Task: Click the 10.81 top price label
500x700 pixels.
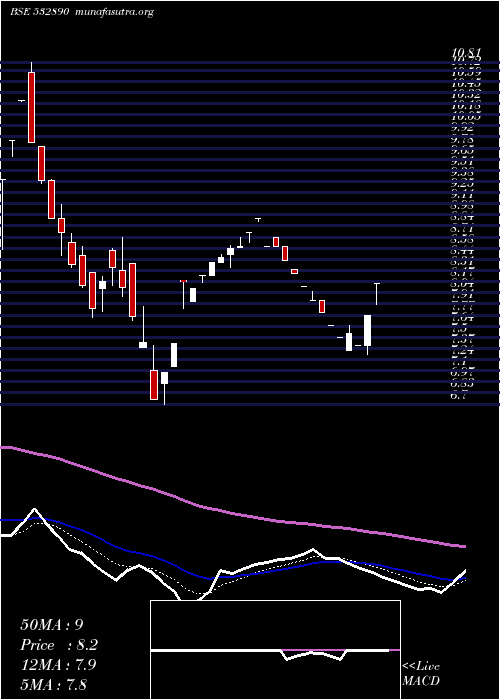Action: [x=467, y=54]
